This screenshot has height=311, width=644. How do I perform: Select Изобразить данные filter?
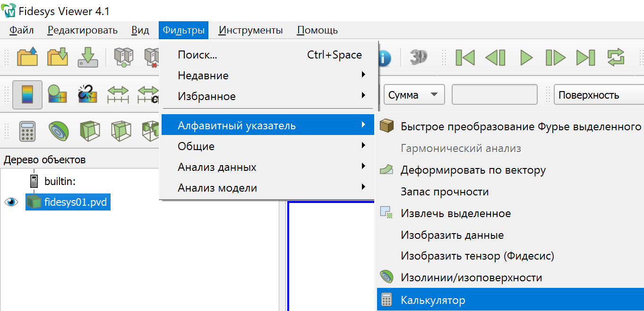click(510, 235)
